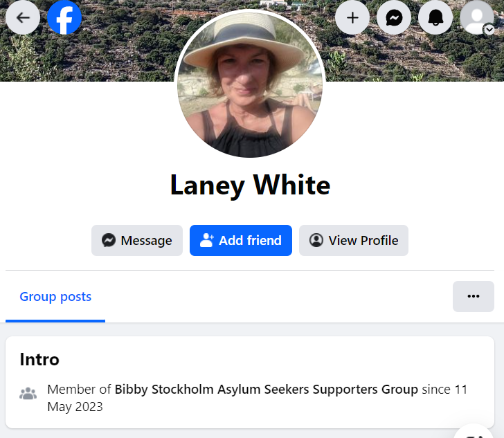The width and height of the screenshot is (504, 438).
Task: Click the add-person icon on Add friend
Action: (206, 240)
